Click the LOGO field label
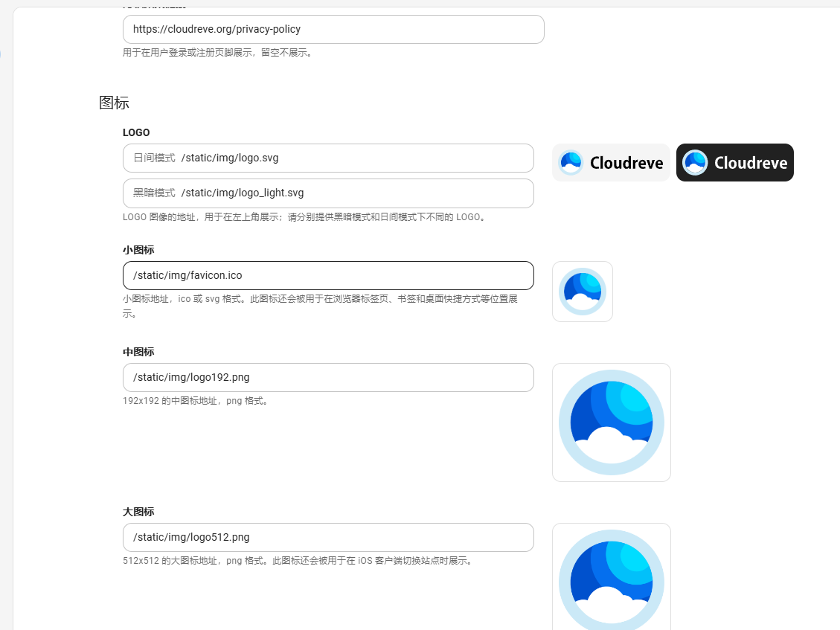This screenshot has height=630, width=840. pos(136,132)
